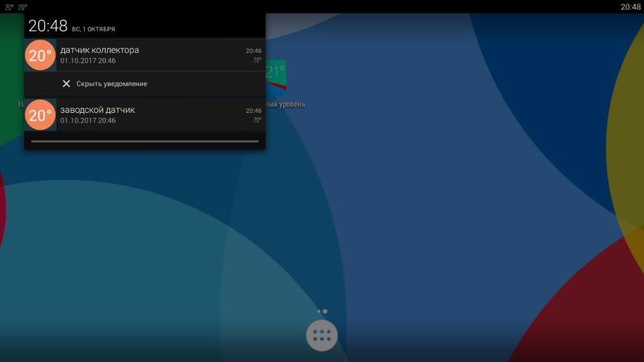The height and width of the screenshot is (362, 644).
Task: Tap orange 20° icon of датчик коллектора
Action: (40, 55)
